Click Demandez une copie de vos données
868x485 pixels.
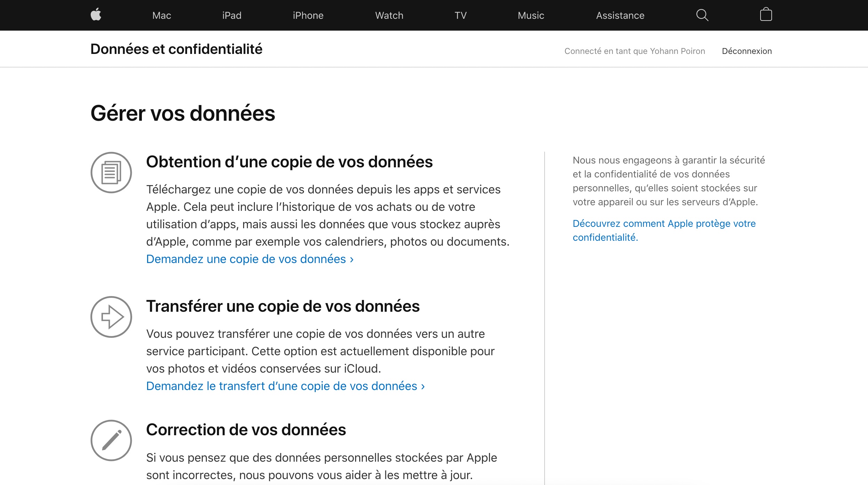[x=250, y=259]
